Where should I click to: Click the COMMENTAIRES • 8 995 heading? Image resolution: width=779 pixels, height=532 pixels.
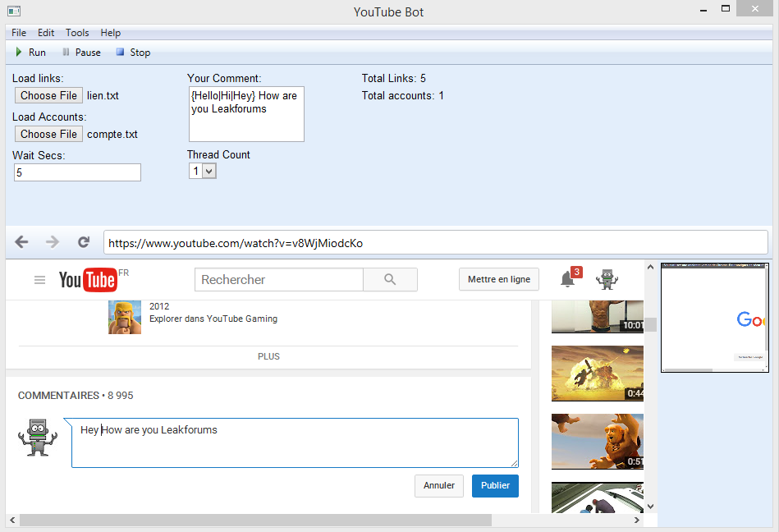(x=76, y=396)
